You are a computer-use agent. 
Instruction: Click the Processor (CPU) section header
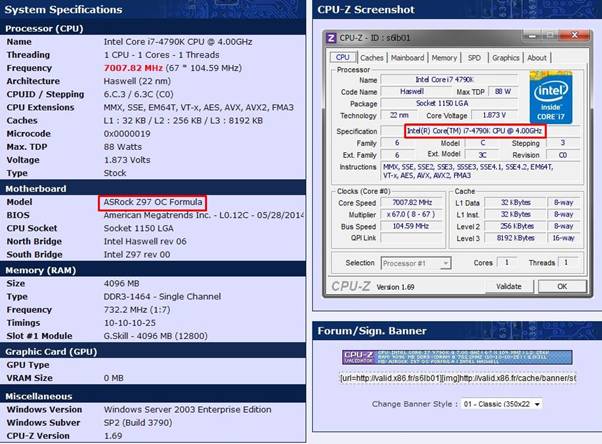click(153, 28)
